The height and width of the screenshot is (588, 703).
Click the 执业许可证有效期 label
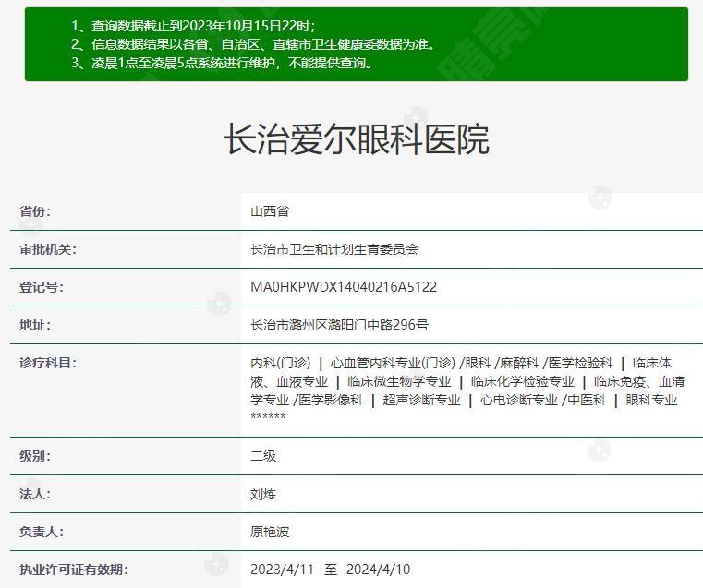coord(74,570)
